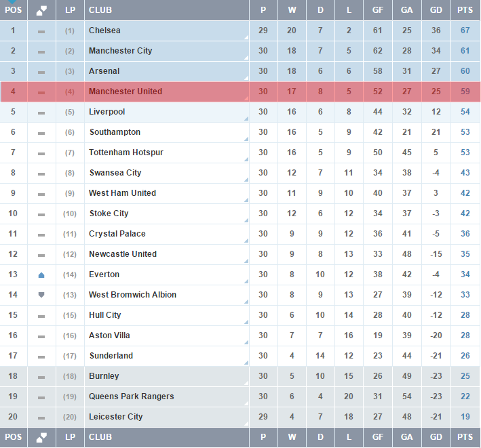
Task: Click Liverpool's no-movement dash icon
Action: tap(41, 113)
